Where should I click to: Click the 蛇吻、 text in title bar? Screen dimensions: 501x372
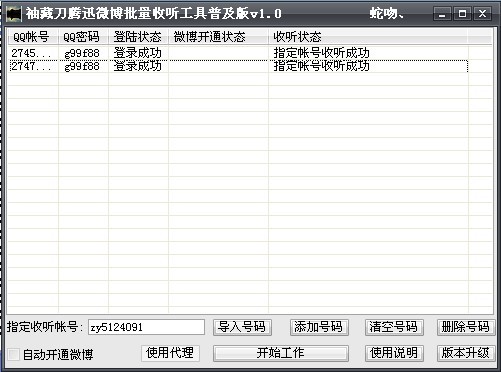click(387, 14)
